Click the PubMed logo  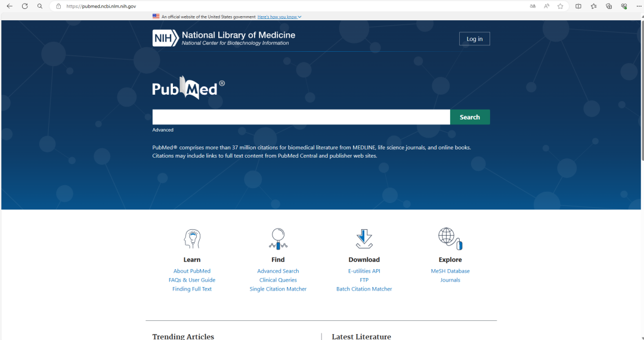click(188, 88)
